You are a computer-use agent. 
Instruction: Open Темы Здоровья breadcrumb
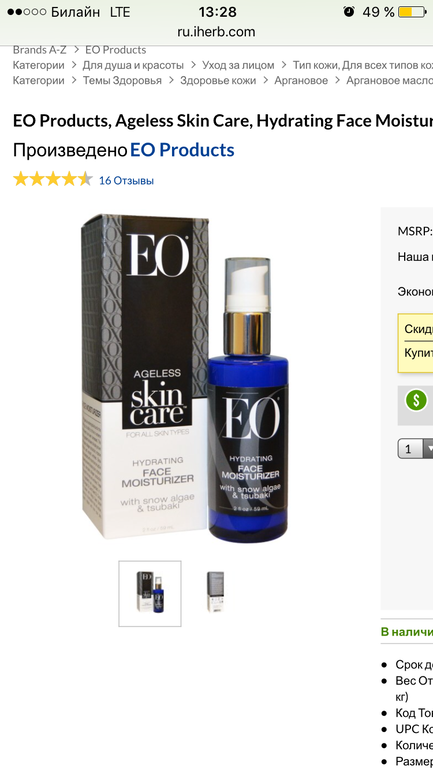[122, 81]
